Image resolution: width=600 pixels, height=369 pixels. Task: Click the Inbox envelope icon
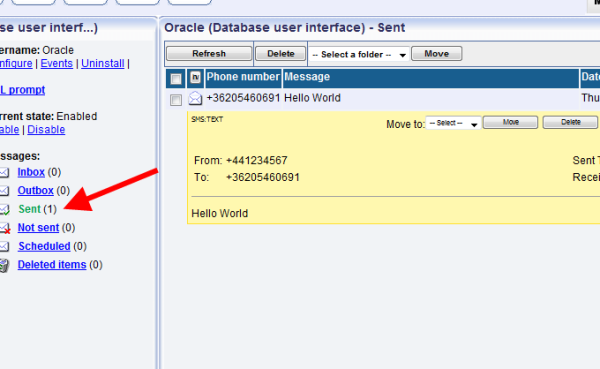(x=4, y=173)
